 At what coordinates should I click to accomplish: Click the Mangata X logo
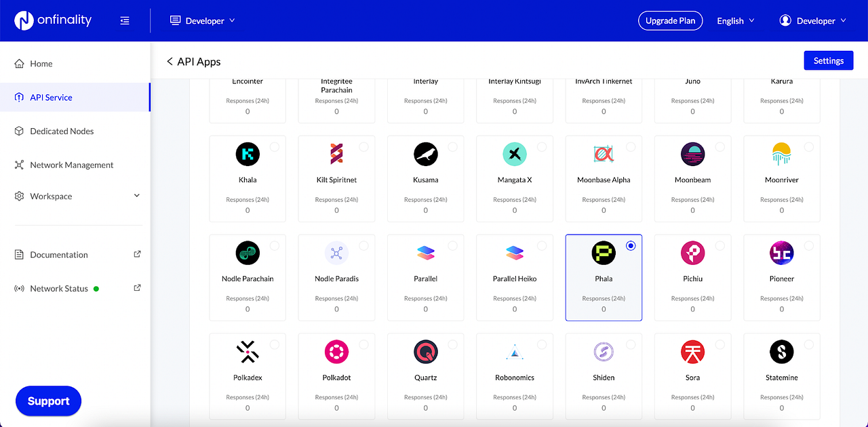(515, 155)
